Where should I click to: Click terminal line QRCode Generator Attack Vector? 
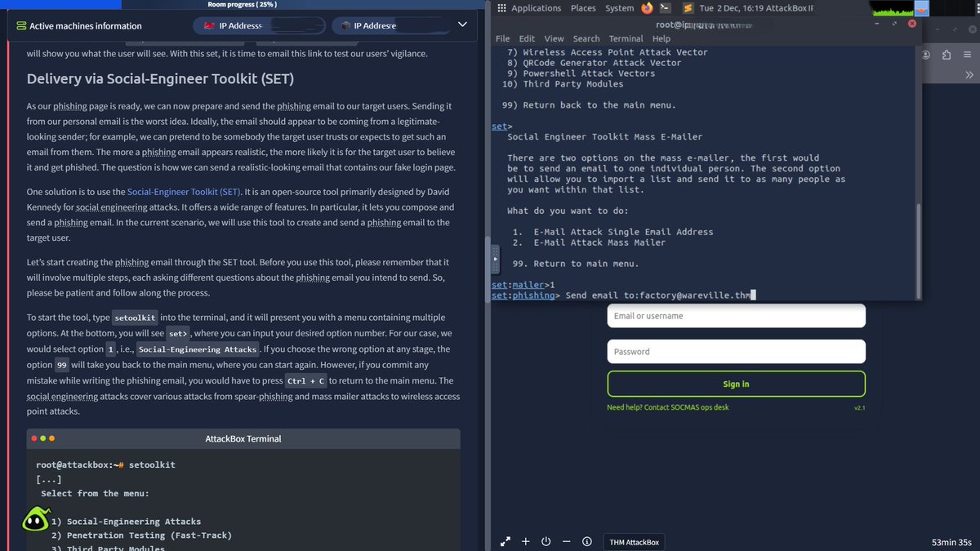(594, 63)
